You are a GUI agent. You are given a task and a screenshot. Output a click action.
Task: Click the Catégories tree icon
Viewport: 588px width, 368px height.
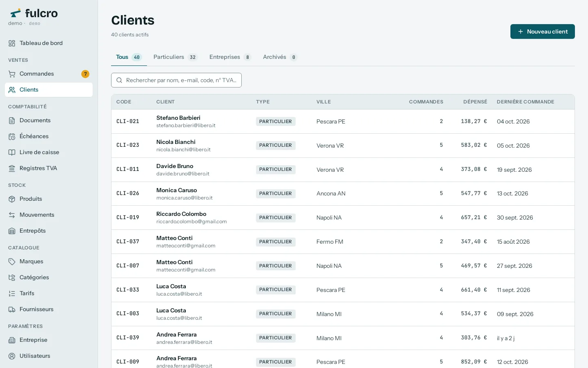click(x=12, y=278)
